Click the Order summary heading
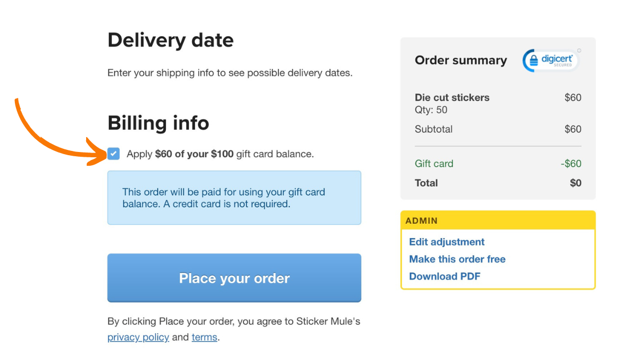The width and height of the screenshot is (619, 364). (461, 60)
